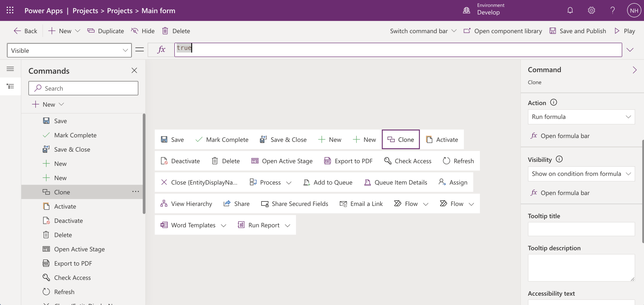Toggle the hamburger menu in left rail
644x305 pixels.
tap(10, 69)
